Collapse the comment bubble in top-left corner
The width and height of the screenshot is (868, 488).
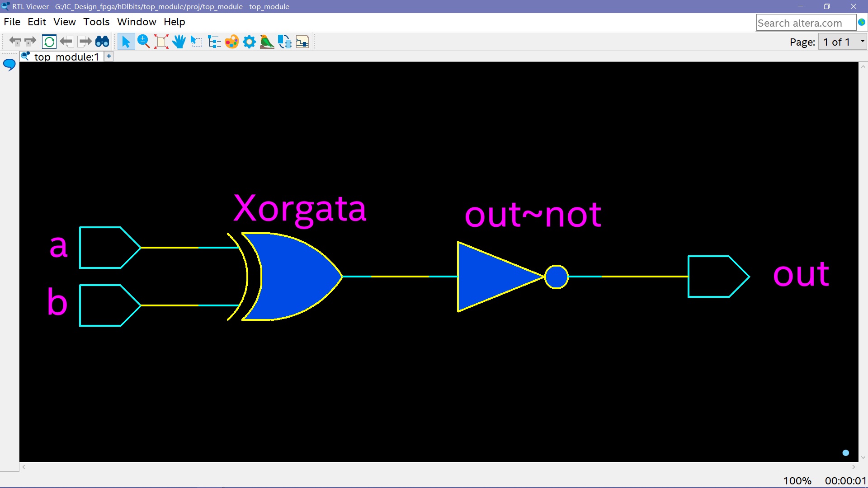click(x=9, y=65)
